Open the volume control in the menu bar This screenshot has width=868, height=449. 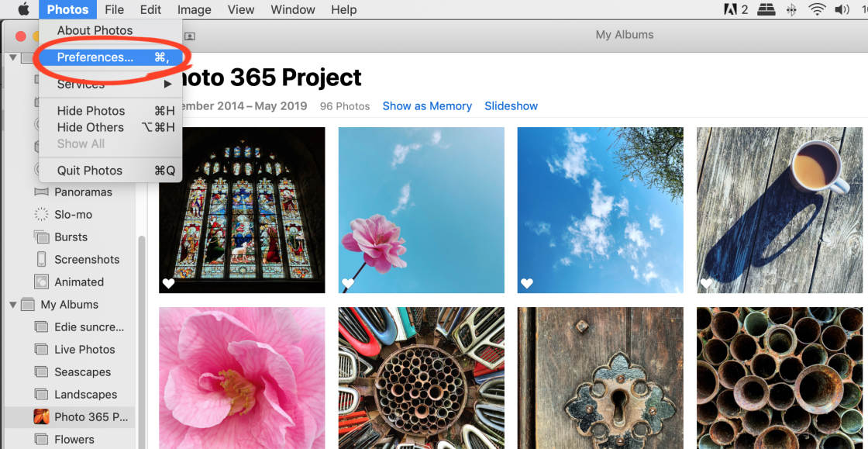click(x=842, y=9)
